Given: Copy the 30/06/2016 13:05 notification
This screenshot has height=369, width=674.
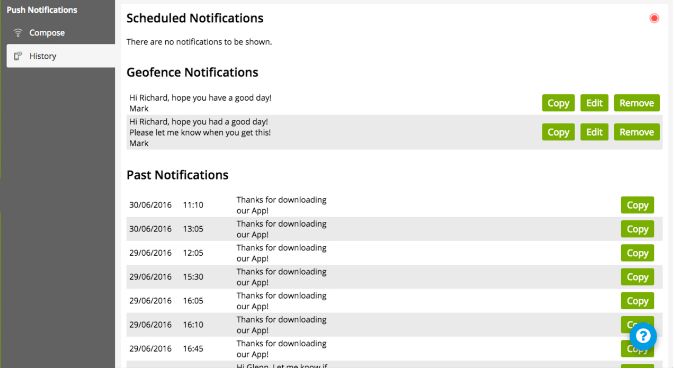Looking at the screenshot, I should [637, 229].
